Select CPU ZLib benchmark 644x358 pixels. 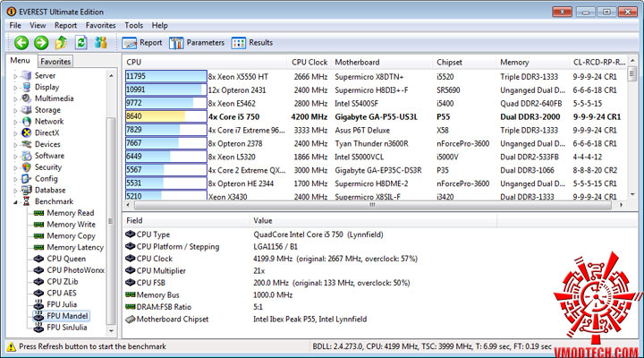pyautogui.click(x=63, y=282)
